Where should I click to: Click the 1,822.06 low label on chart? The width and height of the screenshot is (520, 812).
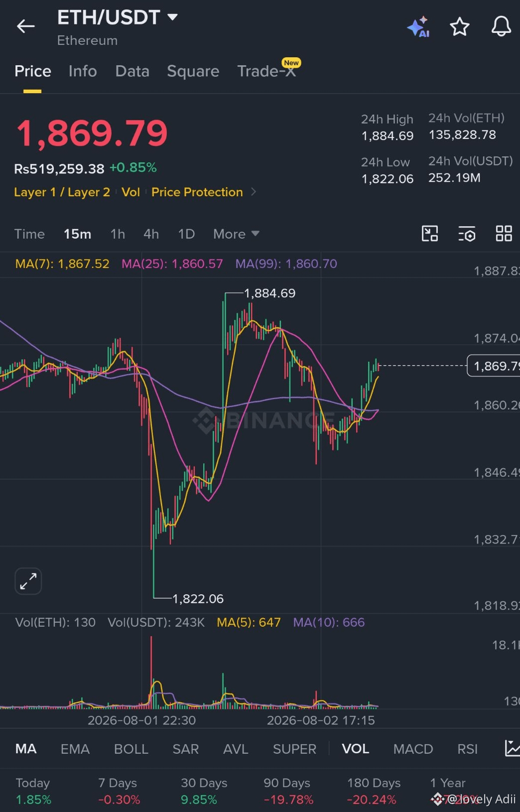198,598
